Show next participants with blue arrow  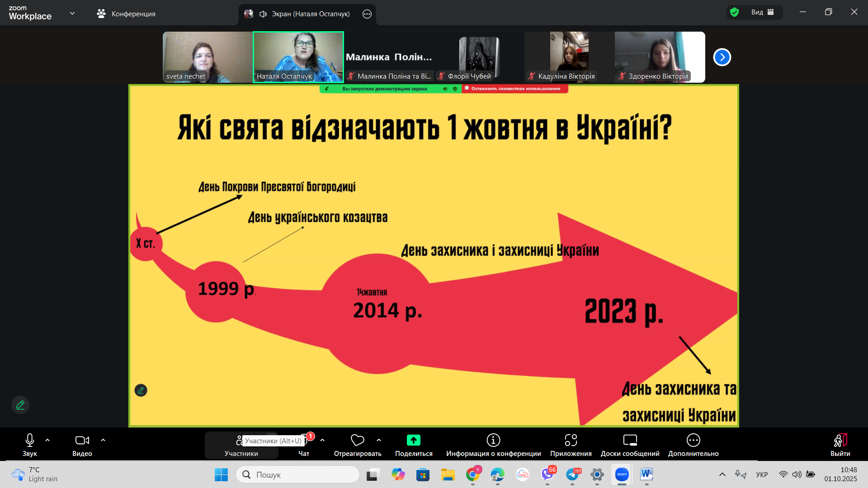coord(722,57)
